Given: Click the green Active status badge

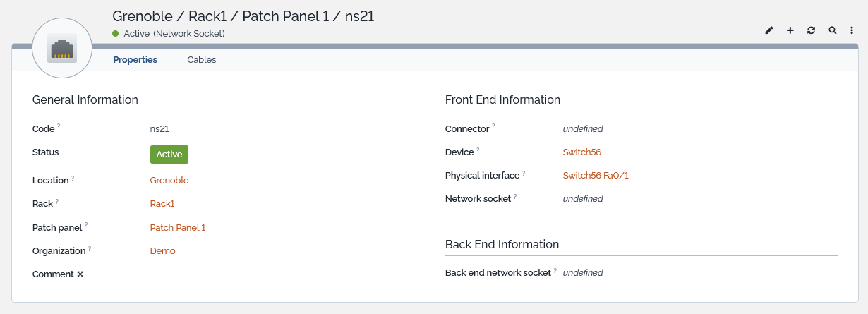Looking at the screenshot, I should [x=169, y=155].
